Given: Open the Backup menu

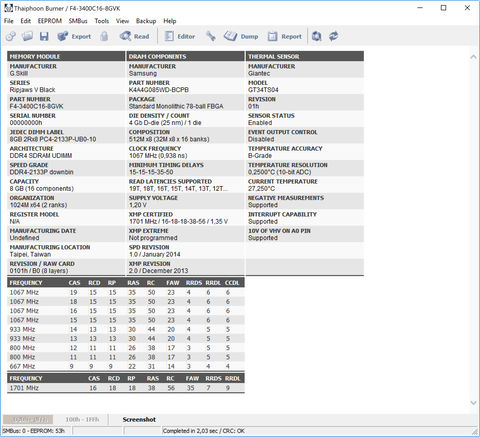Looking at the screenshot, I should pos(146,21).
